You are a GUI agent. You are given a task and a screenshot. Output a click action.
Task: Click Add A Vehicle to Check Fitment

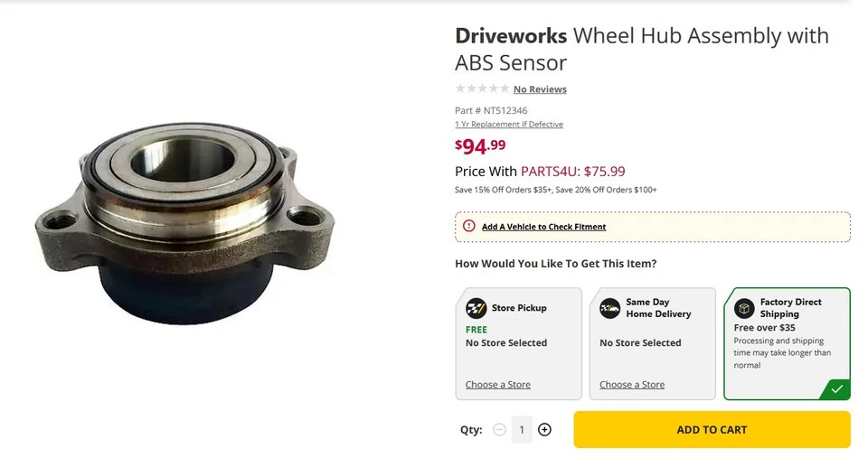click(x=543, y=227)
